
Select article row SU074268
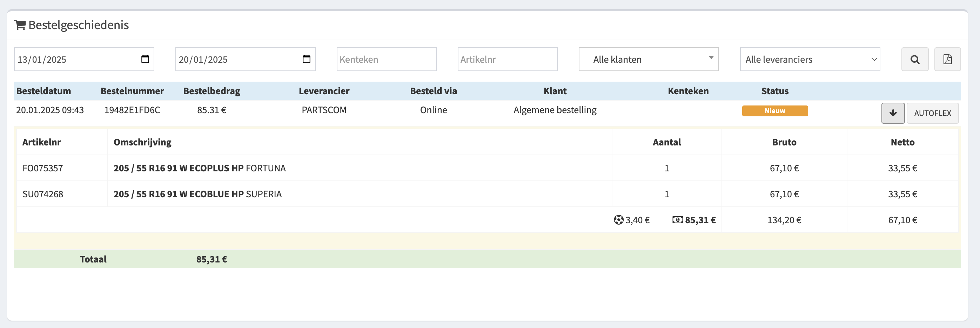[x=42, y=194]
